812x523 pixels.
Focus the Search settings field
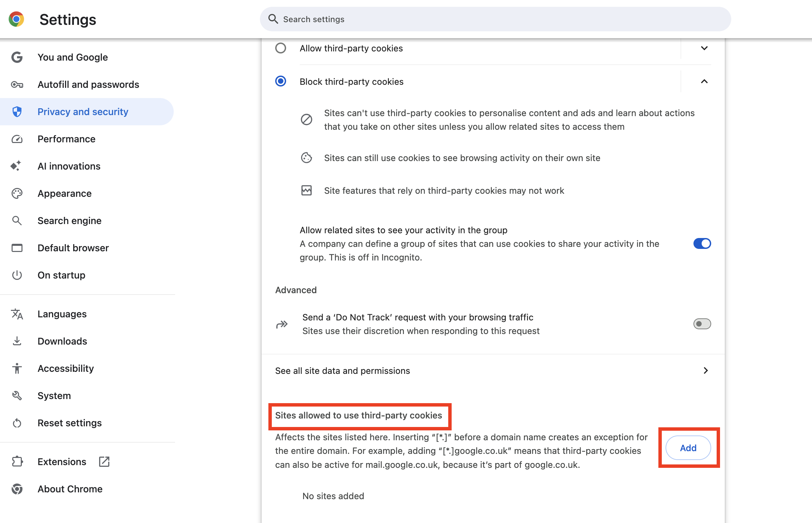click(495, 19)
